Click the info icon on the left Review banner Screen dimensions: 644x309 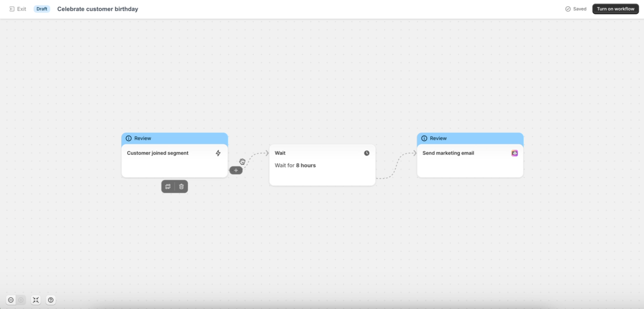(129, 138)
